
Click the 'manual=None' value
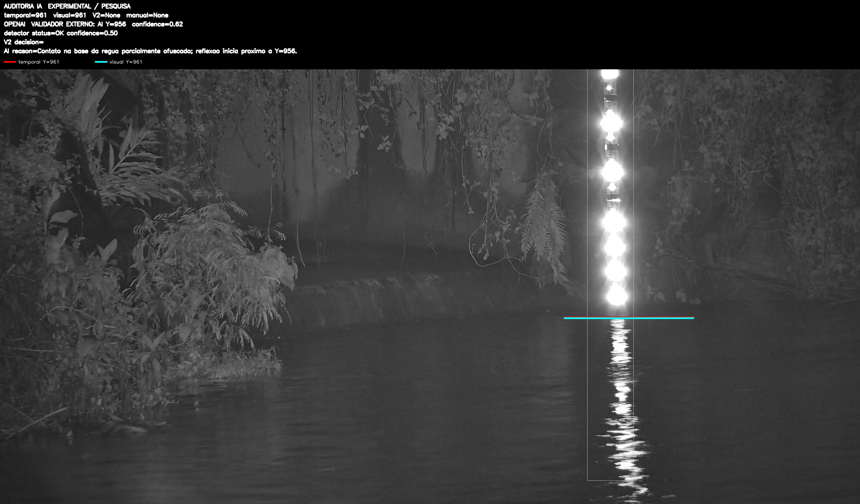pyautogui.click(x=147, y=15)
